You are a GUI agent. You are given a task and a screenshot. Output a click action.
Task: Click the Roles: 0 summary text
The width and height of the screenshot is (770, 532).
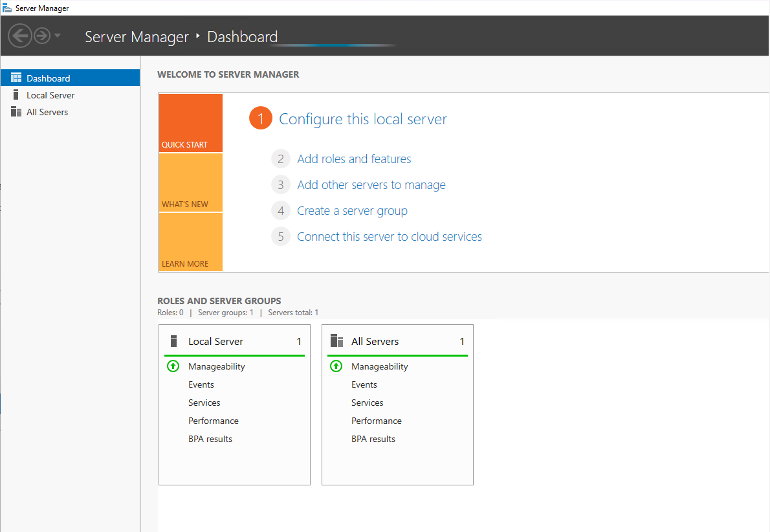point(170,313)
